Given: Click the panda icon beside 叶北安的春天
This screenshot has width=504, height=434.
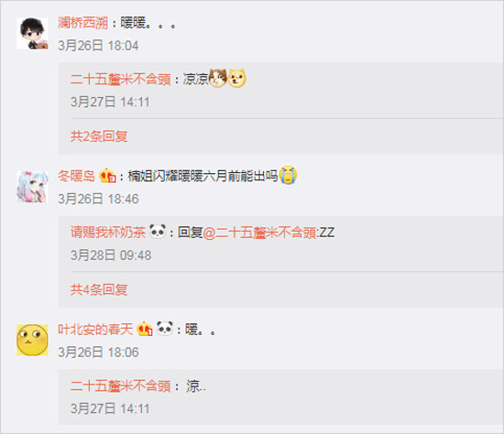Looking at the screenshot, I should tap(165, 329).
